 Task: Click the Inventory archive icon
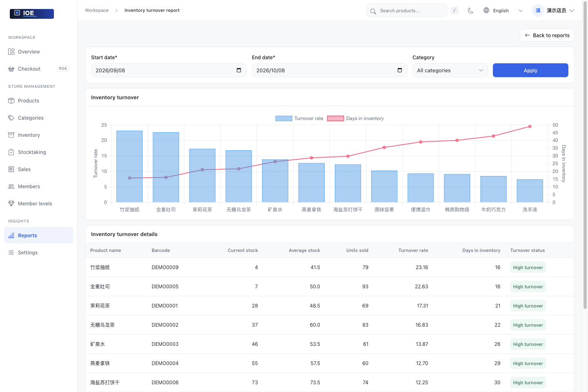(11, 135)
